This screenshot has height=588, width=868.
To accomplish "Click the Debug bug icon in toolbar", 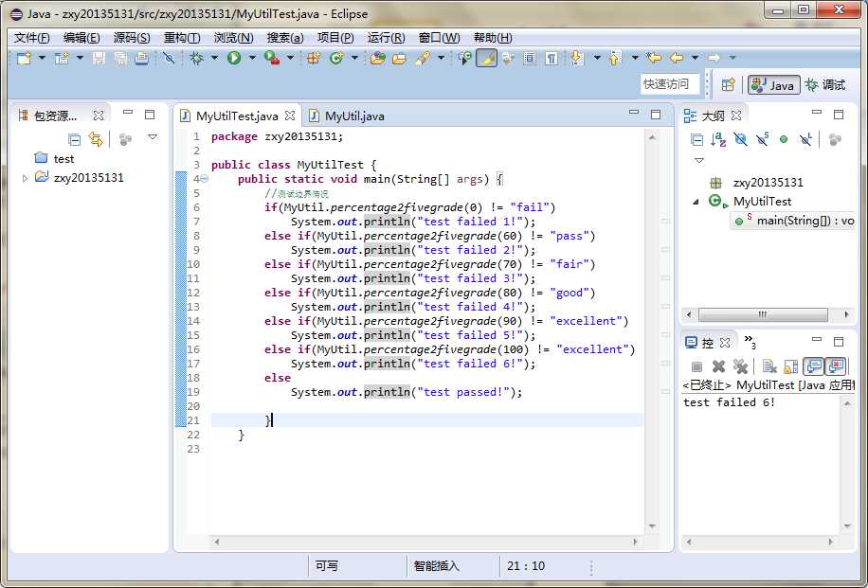I will pos(196,59).
